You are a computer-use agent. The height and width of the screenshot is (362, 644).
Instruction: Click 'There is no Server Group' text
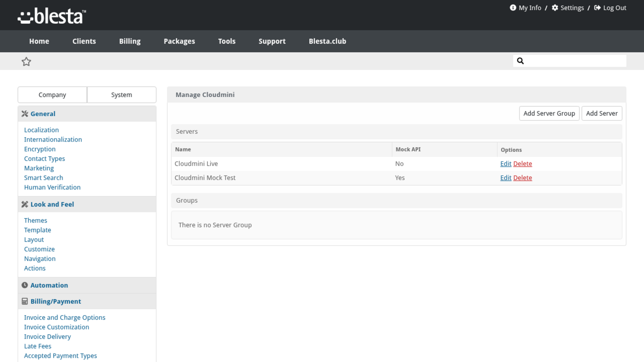coord(215,225)
